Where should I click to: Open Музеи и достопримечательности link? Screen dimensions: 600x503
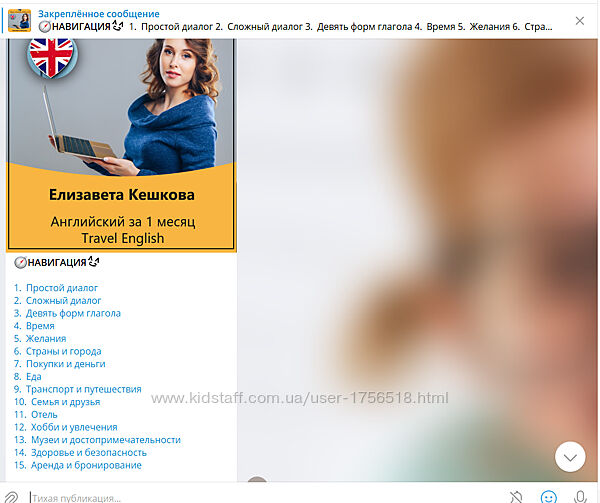point(105,440)
